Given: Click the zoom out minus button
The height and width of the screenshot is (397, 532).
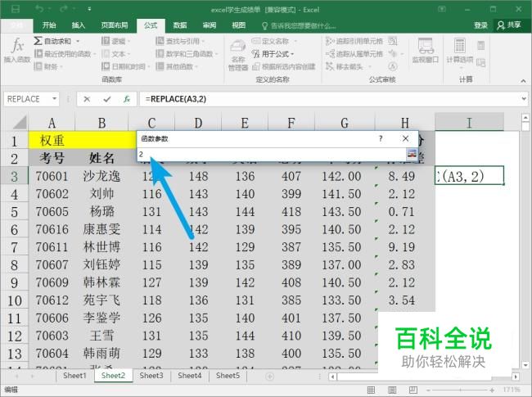Looking at the screenshot, I should [428, 390].
